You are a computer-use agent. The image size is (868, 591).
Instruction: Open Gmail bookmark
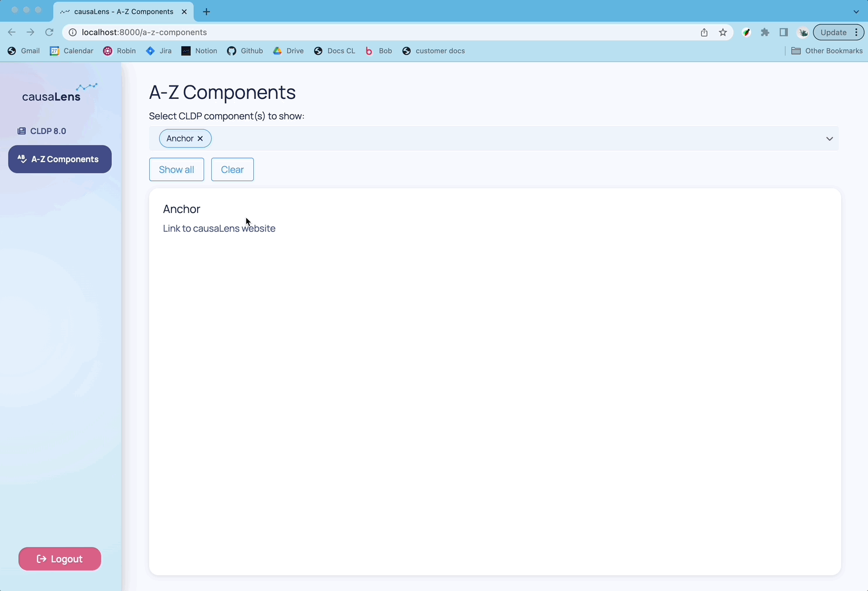pos(23,51)
